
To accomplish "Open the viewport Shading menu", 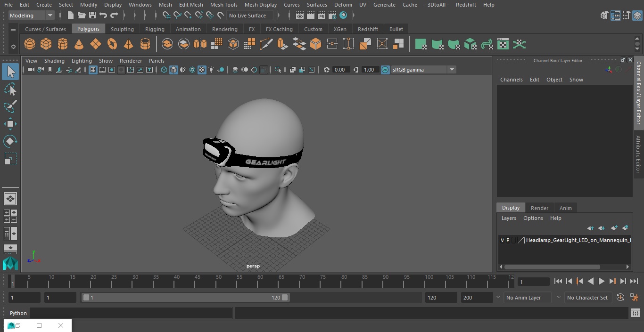I will click(x=54, y=61).
